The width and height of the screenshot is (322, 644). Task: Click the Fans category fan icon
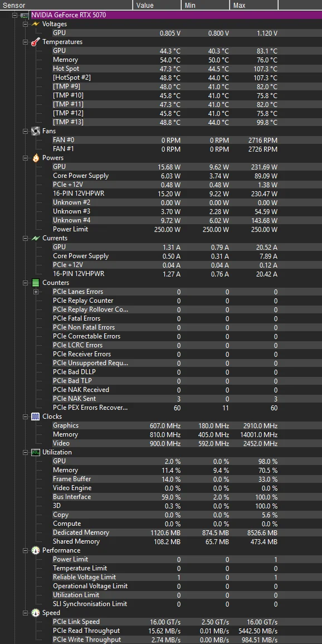pyautogui.click(x=36, y=131)
